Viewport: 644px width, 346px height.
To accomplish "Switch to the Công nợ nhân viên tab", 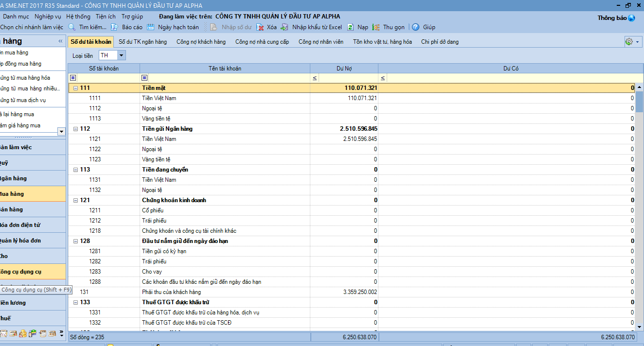I will (322, 42).
